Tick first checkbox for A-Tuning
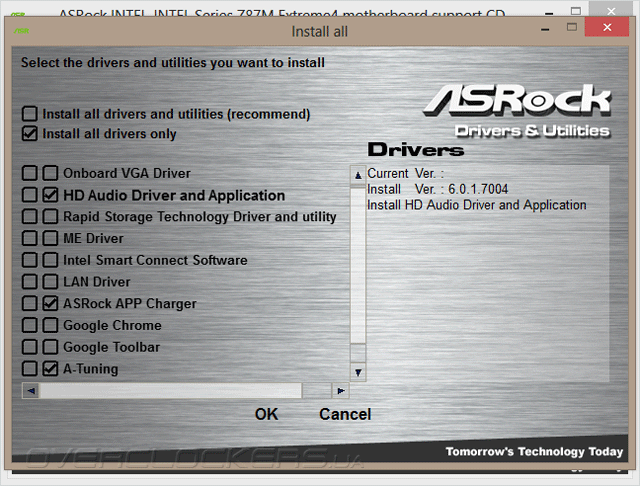640x486 pixels. tap(30, 368)
